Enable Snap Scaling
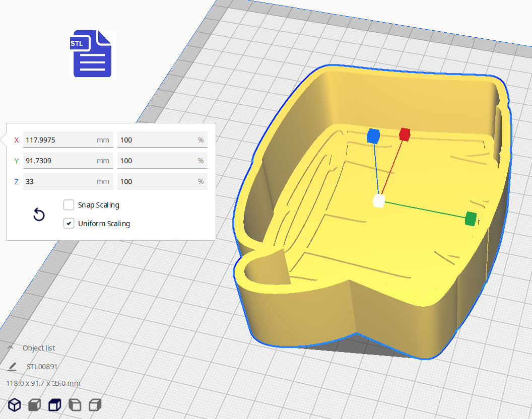 point(69,205)
